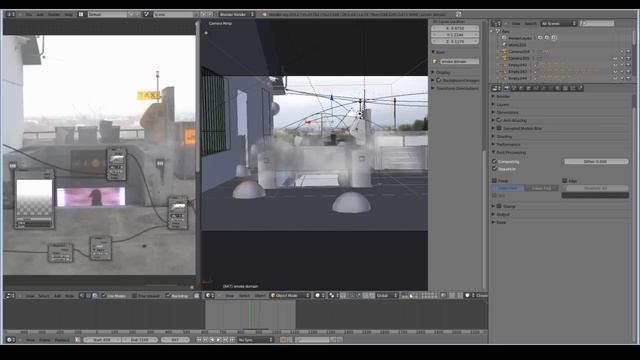
Task: Open the Blender Render engine dropdown
Action: tap(237, 14)
